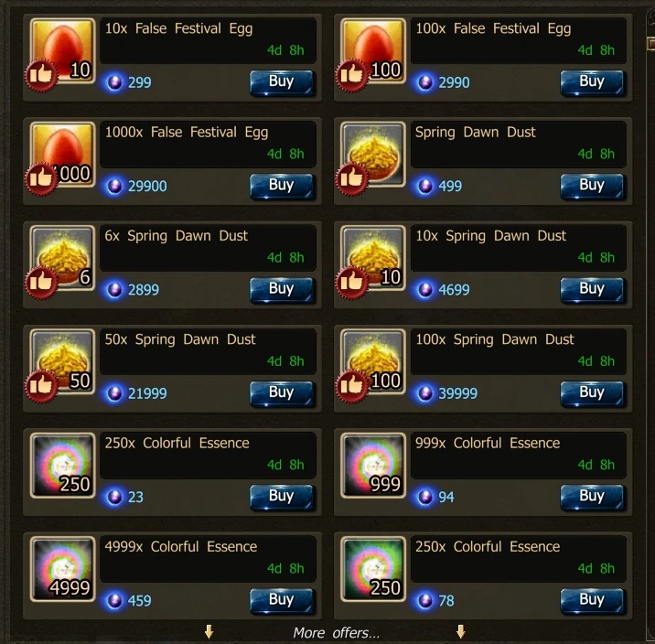Select the 100x False Festival Egg icon
This screenshot has height=644, width=655.
373,50
